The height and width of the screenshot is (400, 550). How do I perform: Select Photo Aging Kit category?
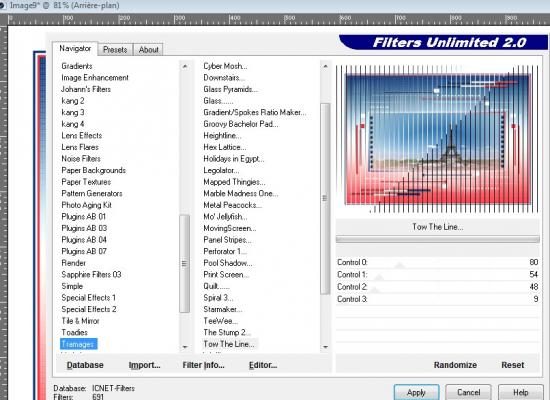[86, 205]
